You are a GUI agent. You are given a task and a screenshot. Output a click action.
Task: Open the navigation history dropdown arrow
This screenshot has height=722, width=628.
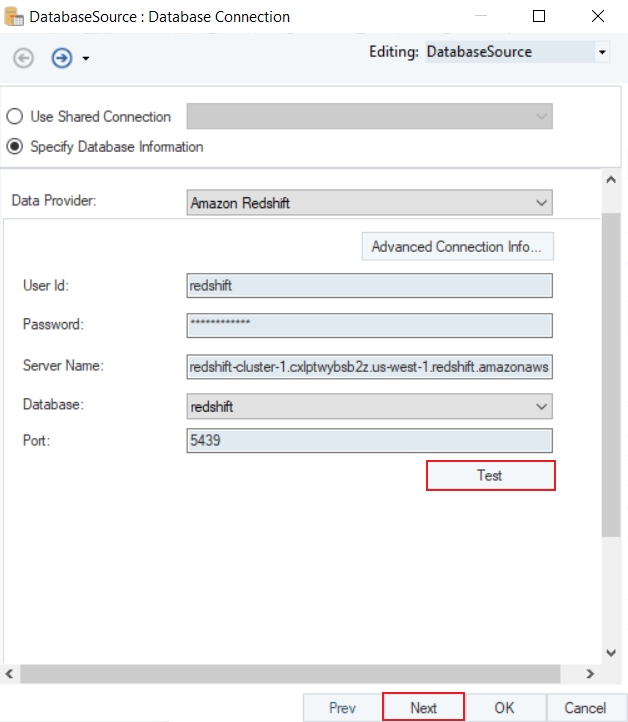click(x=86, y=59)
